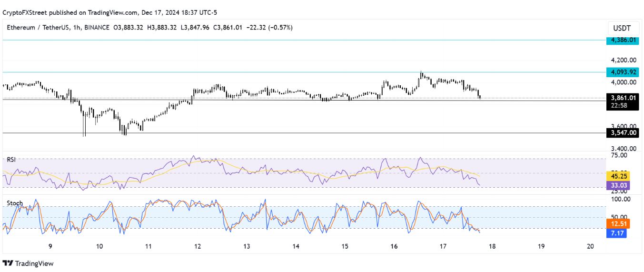Click the RSI indicator label

(11, 160)
